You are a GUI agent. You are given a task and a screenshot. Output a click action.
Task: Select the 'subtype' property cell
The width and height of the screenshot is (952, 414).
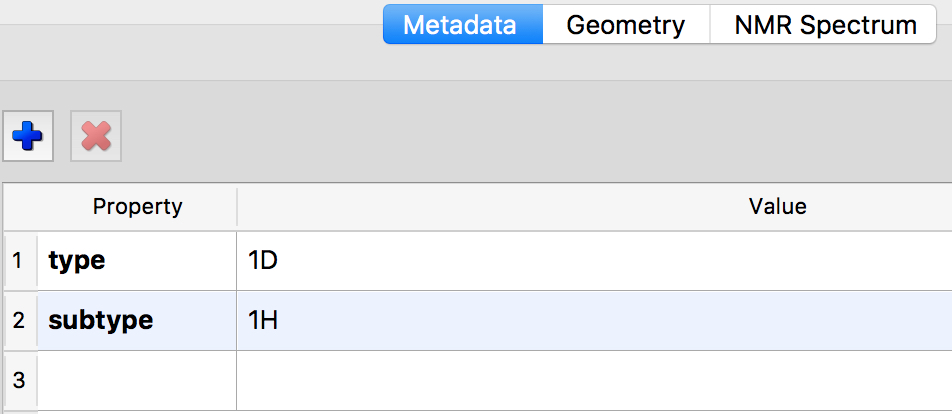(137, 321)
